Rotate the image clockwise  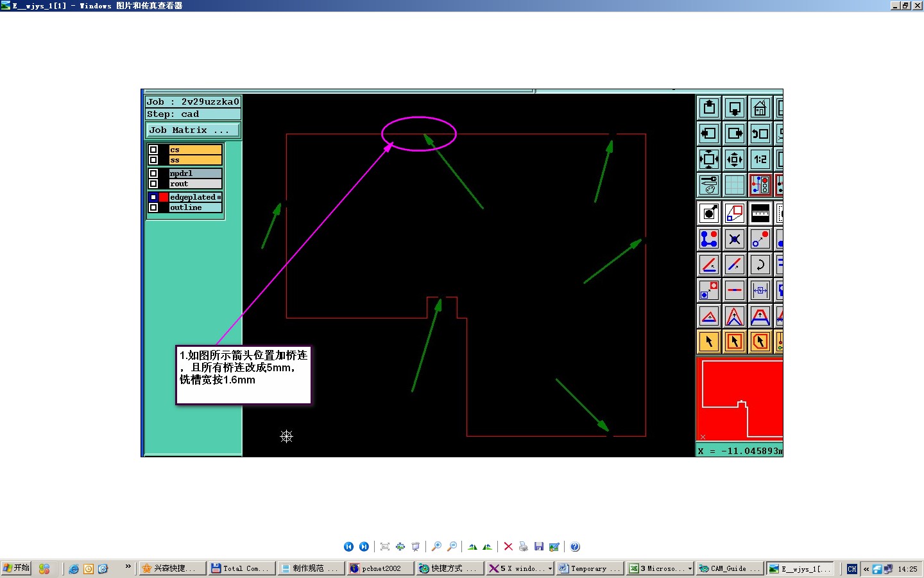coord(472,547)
